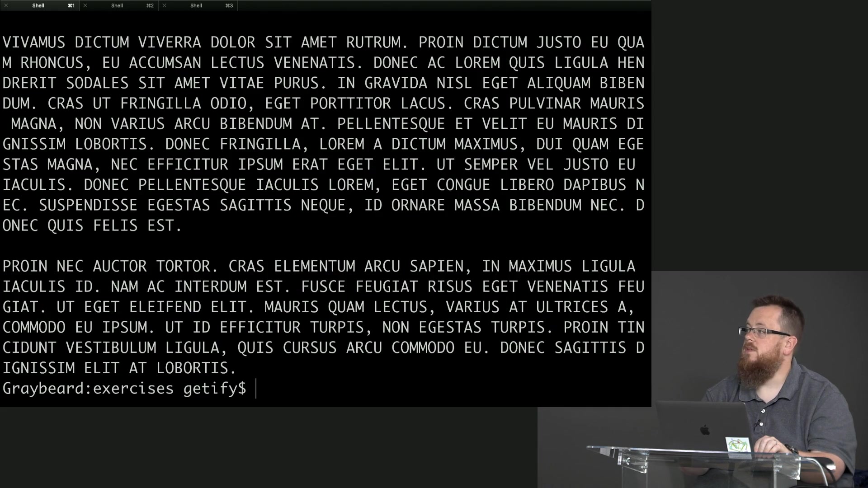Image resolution: width=868 pixels, height=488 pixels.
Task: Select the X icon on first Shell tab
Action: point(6,5)
